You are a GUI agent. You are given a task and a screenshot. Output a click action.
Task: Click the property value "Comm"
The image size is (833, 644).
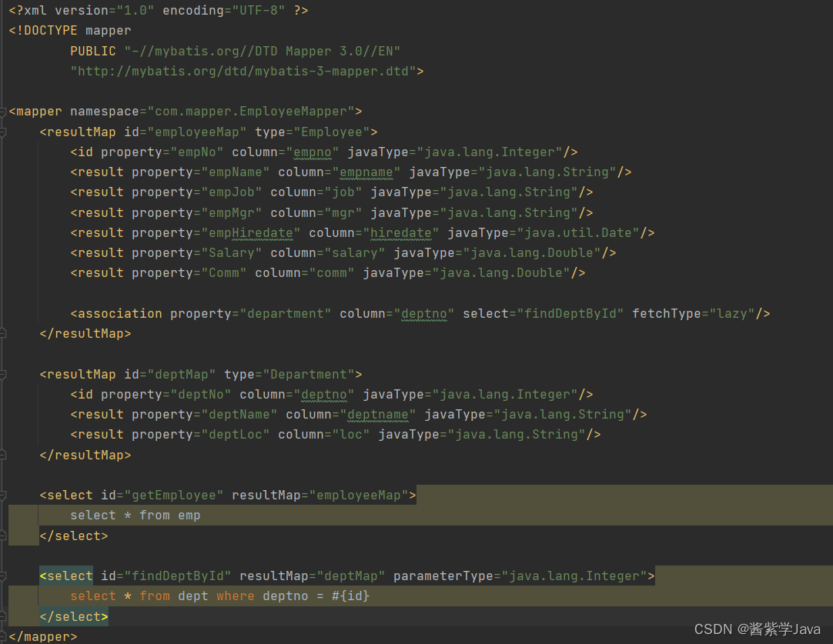[x=224, y=273]
